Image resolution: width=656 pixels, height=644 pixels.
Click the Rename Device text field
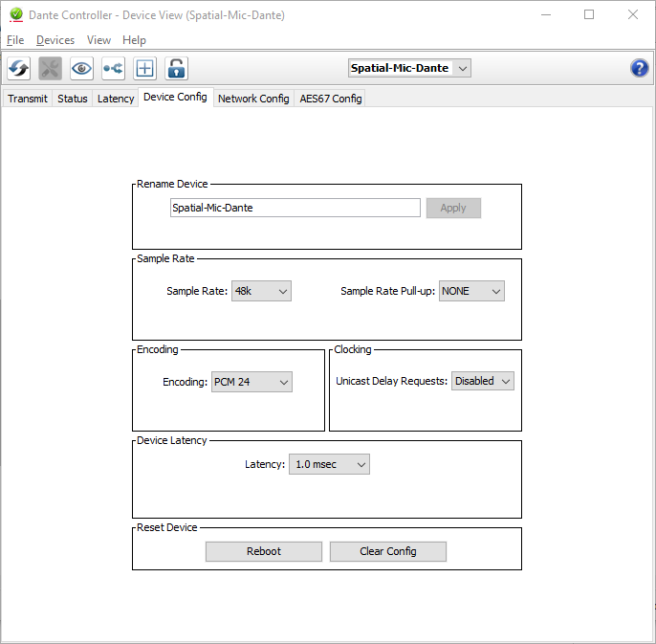[x=295, y=208]
